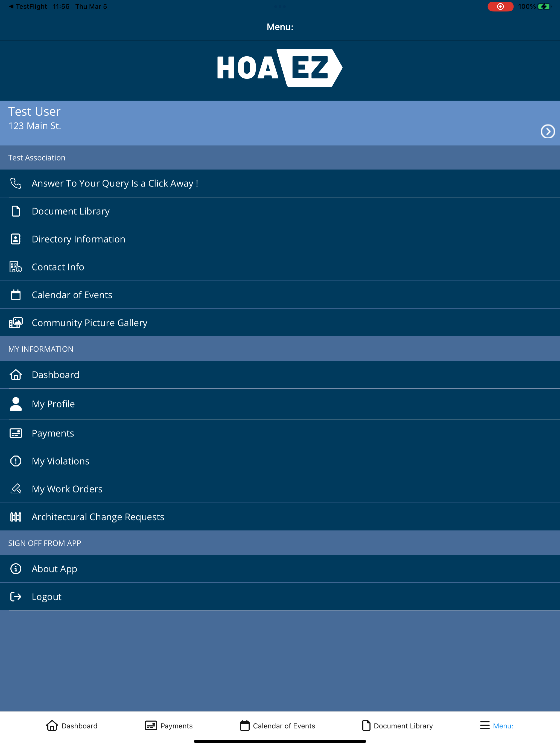The image size is (560, 747).
Task: Tap the document icon in the bottom tab bar
Action: [x=366, y=725]
